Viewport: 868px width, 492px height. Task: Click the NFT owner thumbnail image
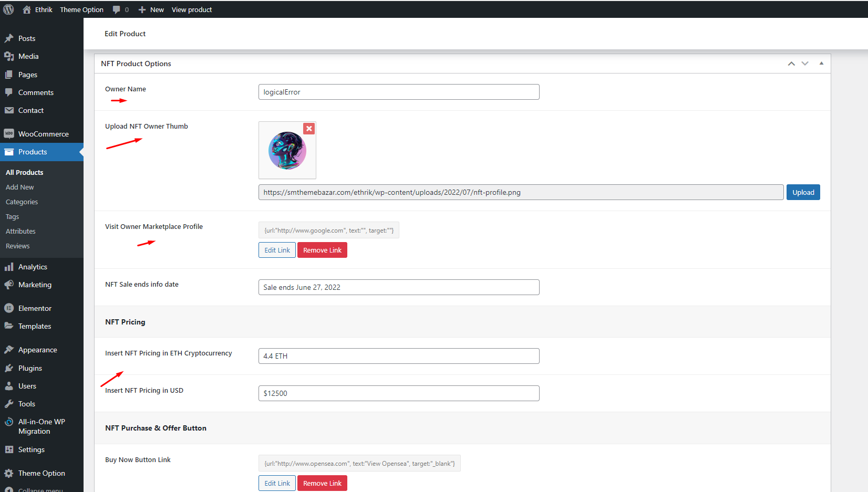[x=287, y=151]
